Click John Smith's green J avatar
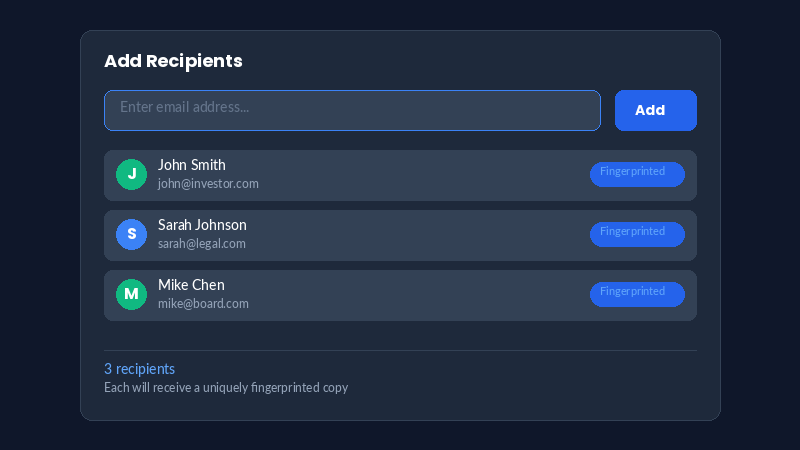Viewport: 800px width, 450px height. click(x=132, y=175)
